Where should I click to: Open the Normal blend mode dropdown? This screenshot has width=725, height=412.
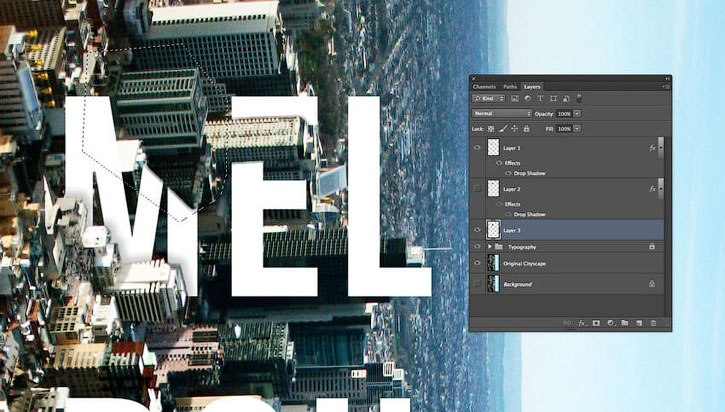[x=502, y=113]
